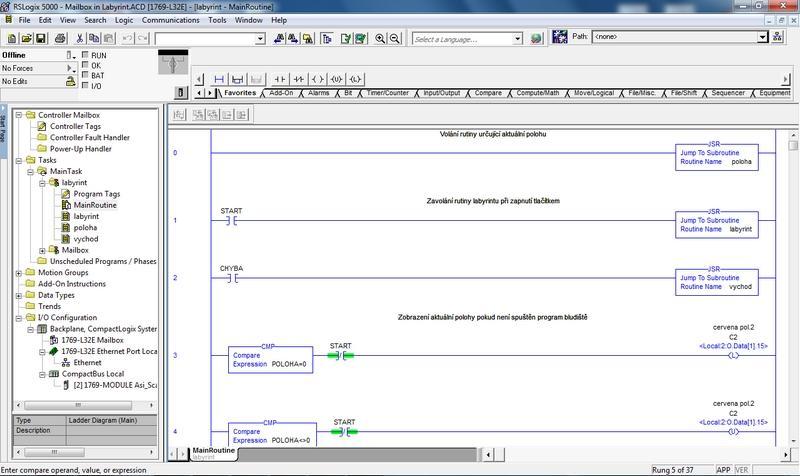800x476 pixels.
Task: Click the Zoom Out magnifier icon
Action: (x=394, y=38)
